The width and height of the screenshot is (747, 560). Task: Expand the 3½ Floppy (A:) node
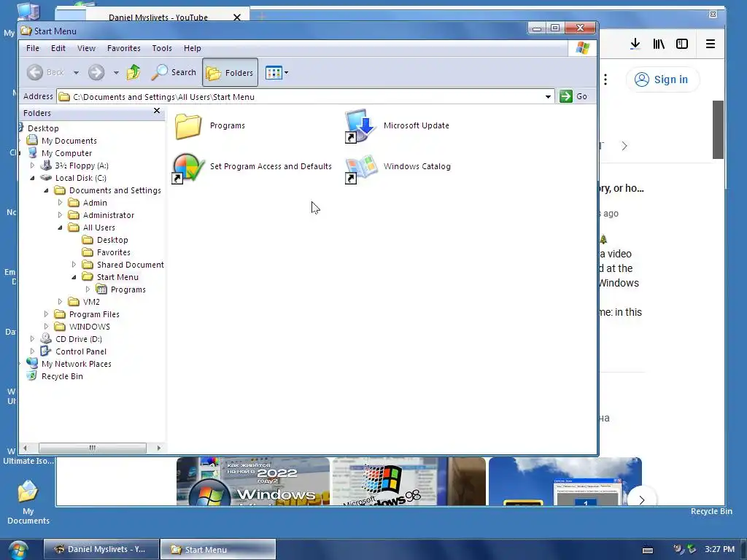[x=32, y=166]
